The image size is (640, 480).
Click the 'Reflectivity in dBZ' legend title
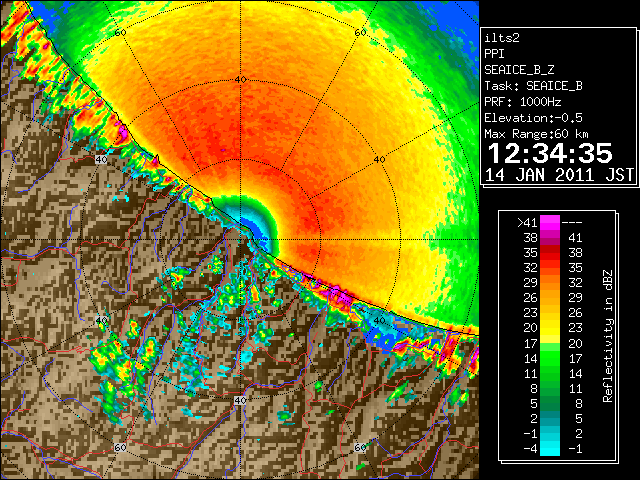pos(608,336)
